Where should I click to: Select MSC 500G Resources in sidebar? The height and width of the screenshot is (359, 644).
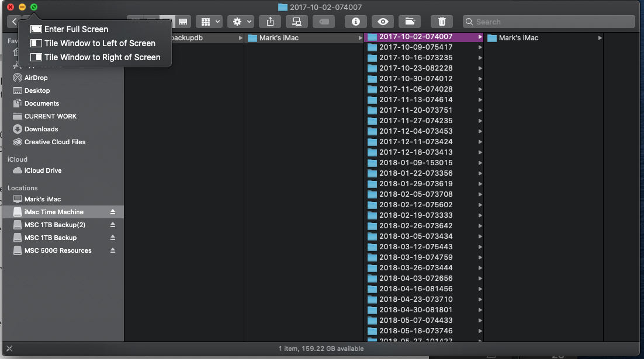pos(57,250)
